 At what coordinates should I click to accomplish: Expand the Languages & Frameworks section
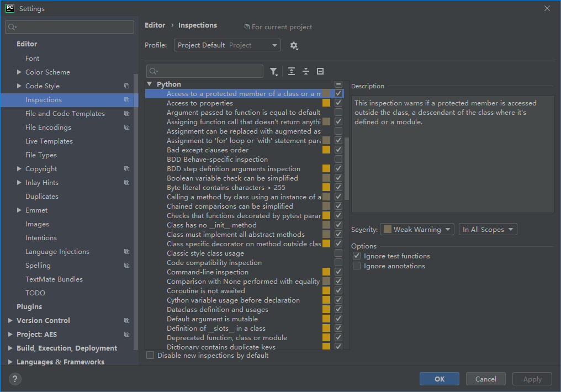tap(10, 362)
